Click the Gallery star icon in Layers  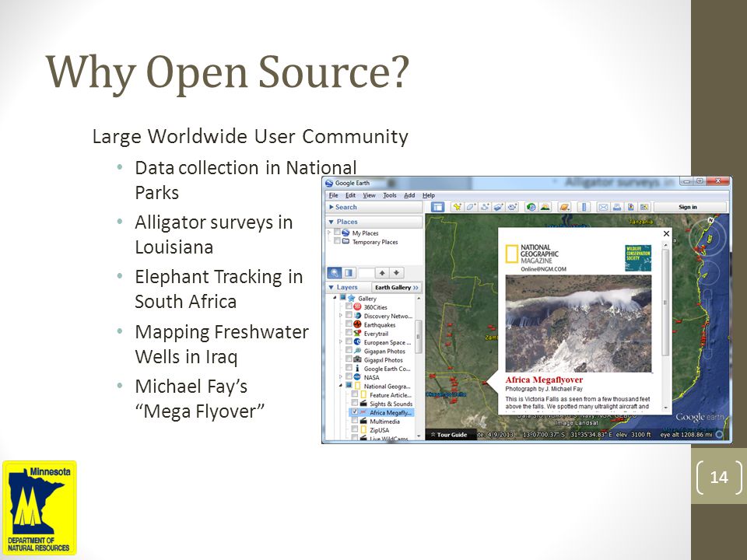(352, 298)
